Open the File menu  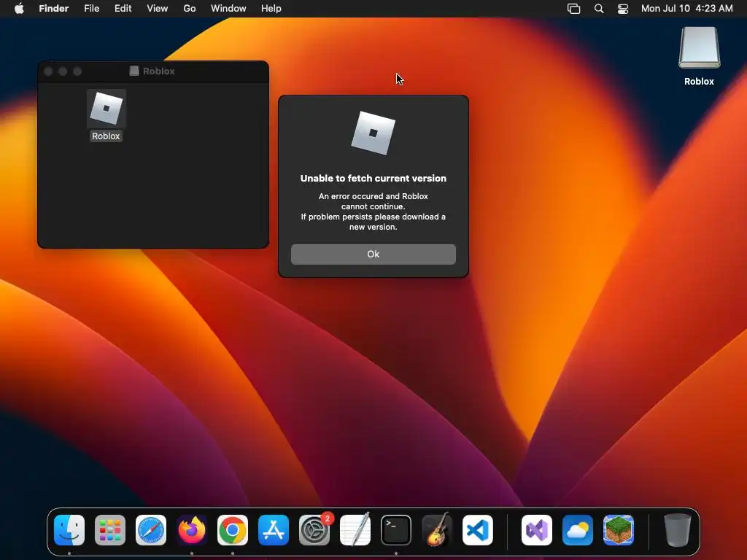pyautogui.click(x=91, y=9)
